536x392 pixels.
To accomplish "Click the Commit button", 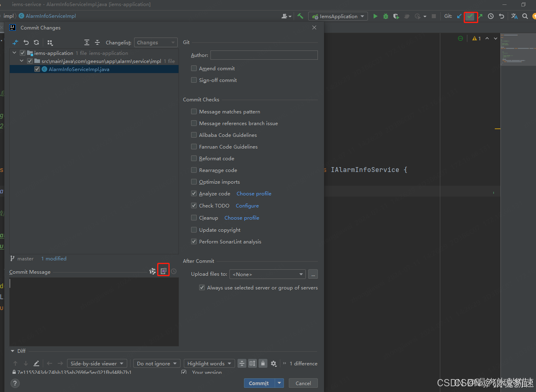I will click(x=259, y=383).
